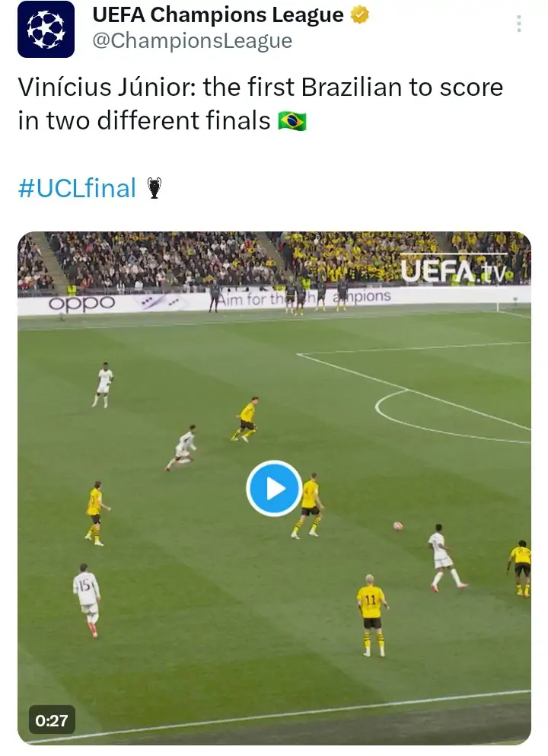Click the @ChampionsLeague handle
The height and width of the screenshot is (756, 548).
coord(192,41)
